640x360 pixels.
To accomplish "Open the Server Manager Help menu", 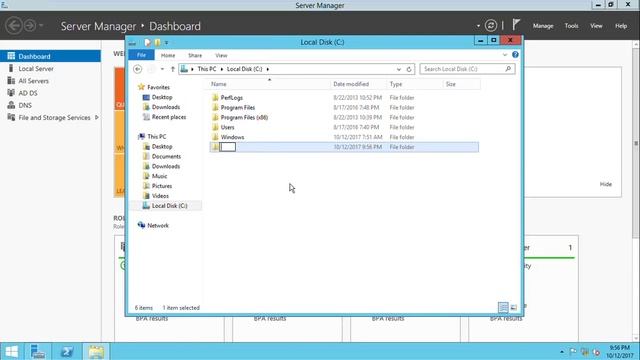I will [x=621, y=26].
